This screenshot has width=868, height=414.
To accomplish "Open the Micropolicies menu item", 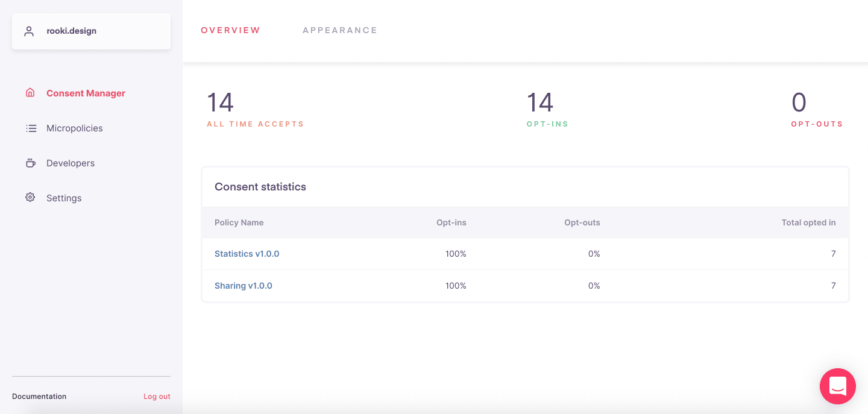I will [74, 128].
